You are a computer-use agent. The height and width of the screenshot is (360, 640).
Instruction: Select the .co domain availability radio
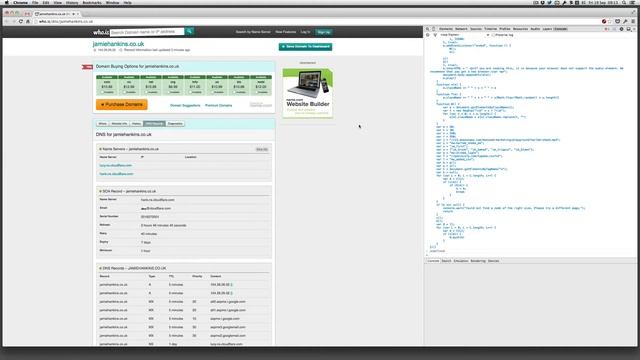pos(124,92)
